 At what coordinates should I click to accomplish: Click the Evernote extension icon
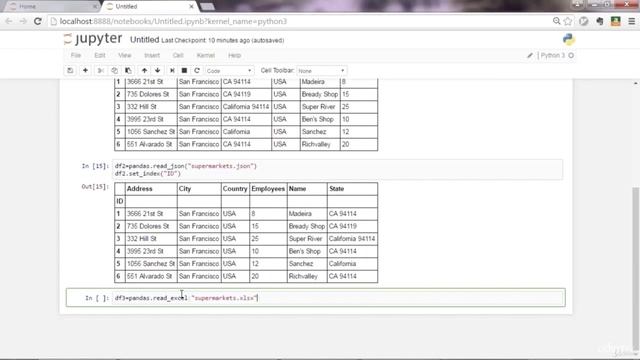coord(600,21)
